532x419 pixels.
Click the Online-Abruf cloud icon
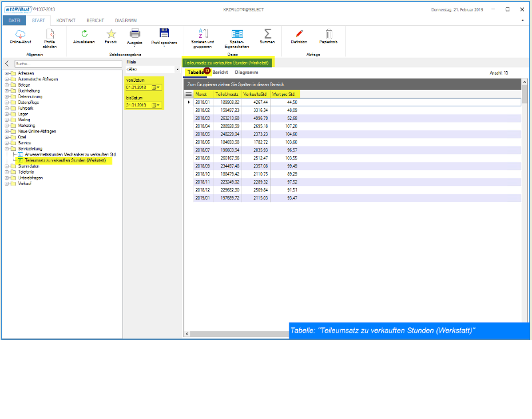[x=20, y=33]
